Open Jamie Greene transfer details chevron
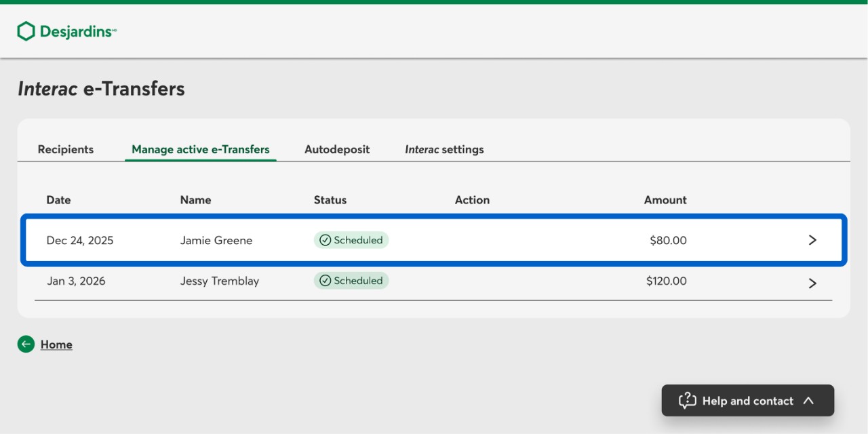This screenshot has height=434, width=868. [x=812, y=240]
